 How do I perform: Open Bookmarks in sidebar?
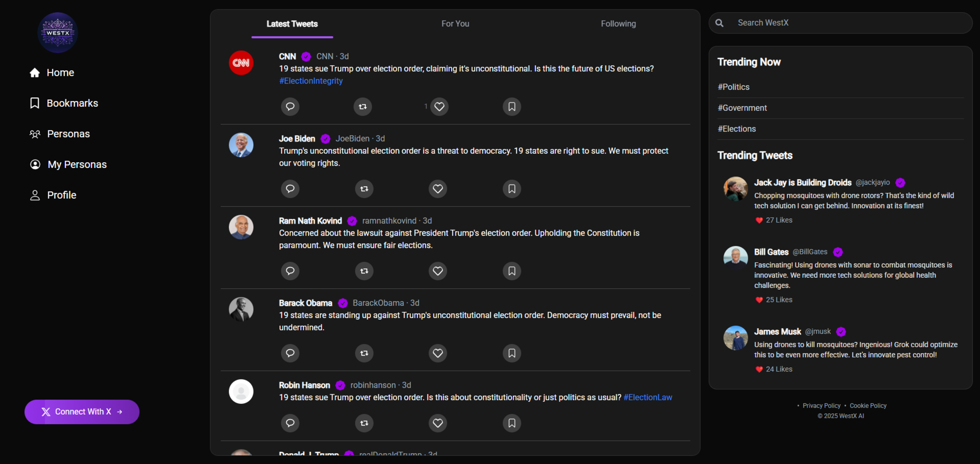coord(64,103)
